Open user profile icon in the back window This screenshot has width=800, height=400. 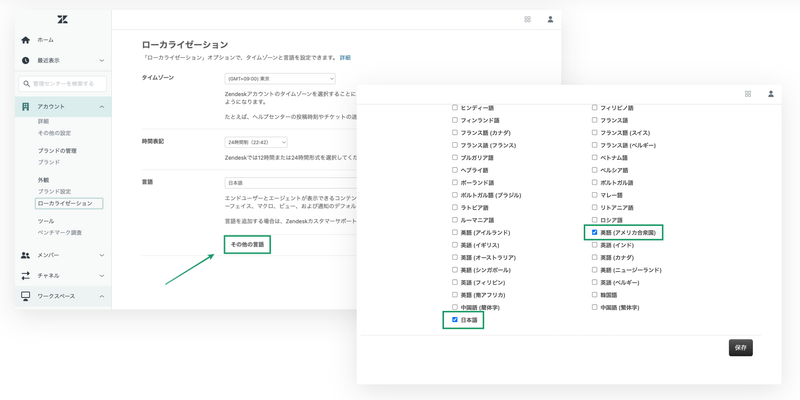point(550,19)
